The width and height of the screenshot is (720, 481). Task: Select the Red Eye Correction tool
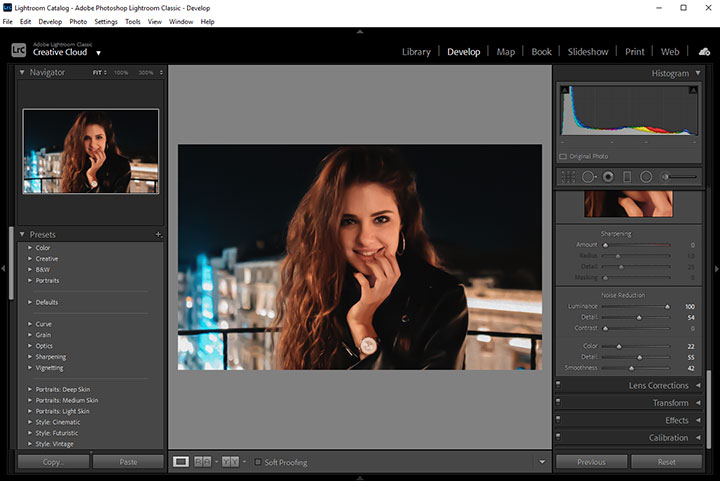pyautogui.click(x=608, y=177)
